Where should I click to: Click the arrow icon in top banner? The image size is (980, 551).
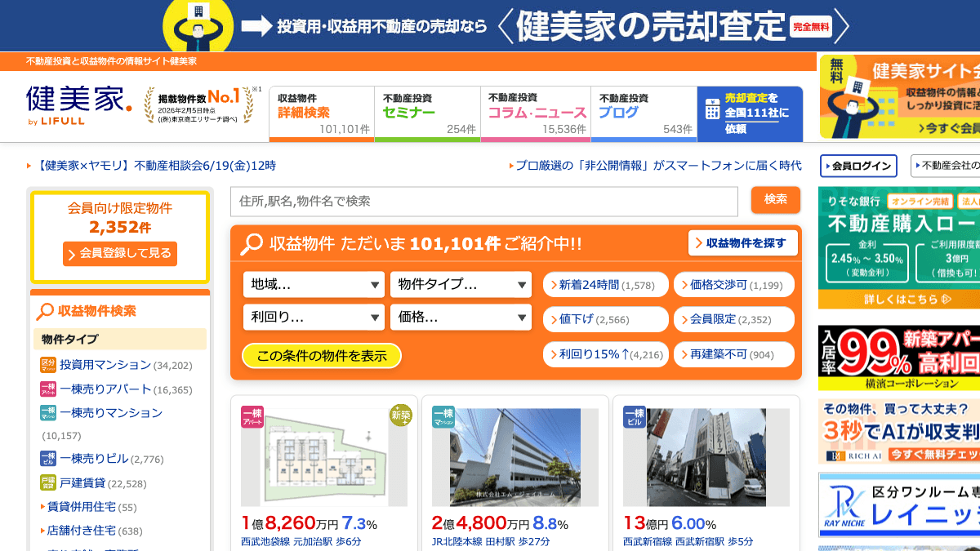click(x=256, y=26)
